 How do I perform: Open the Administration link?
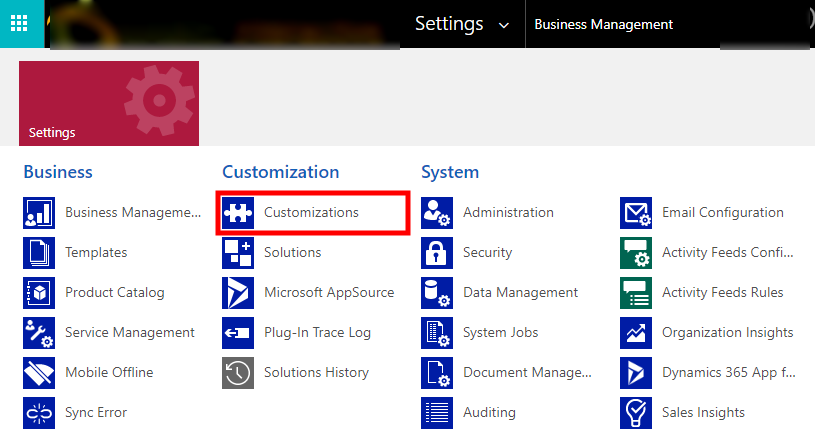pos(508,213)
